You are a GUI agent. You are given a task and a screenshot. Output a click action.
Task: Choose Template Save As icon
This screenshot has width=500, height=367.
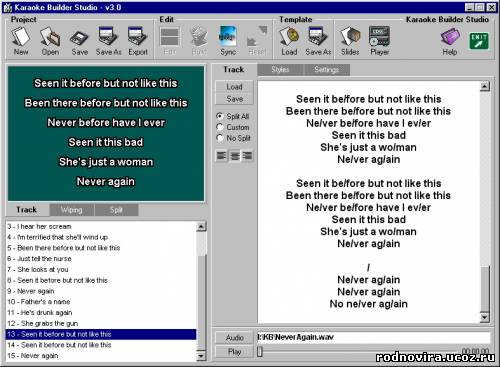click(318, 41)
